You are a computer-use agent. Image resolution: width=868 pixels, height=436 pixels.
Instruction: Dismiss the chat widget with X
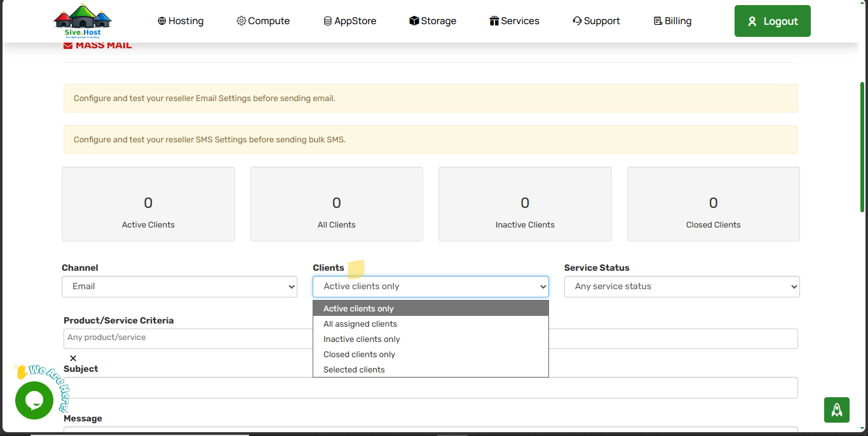73,358
